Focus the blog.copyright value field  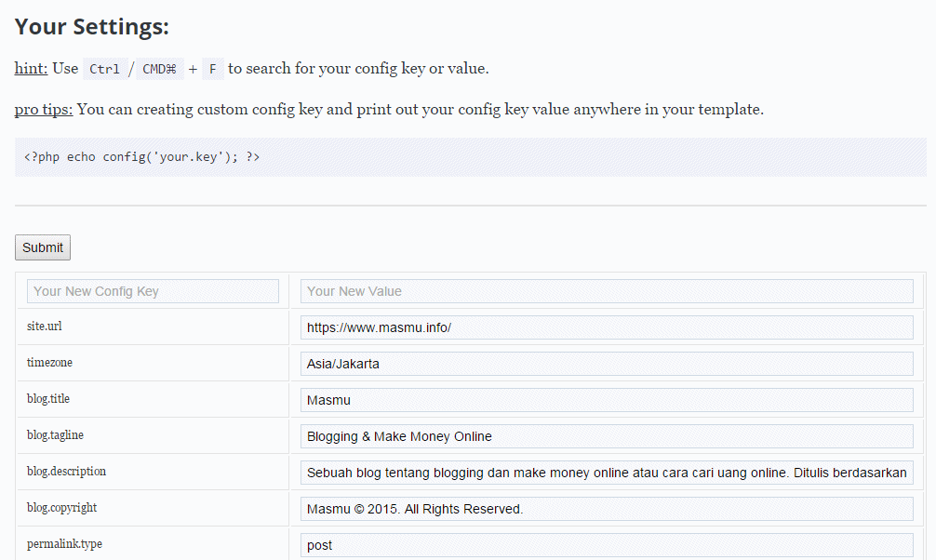tap(607, 509)
